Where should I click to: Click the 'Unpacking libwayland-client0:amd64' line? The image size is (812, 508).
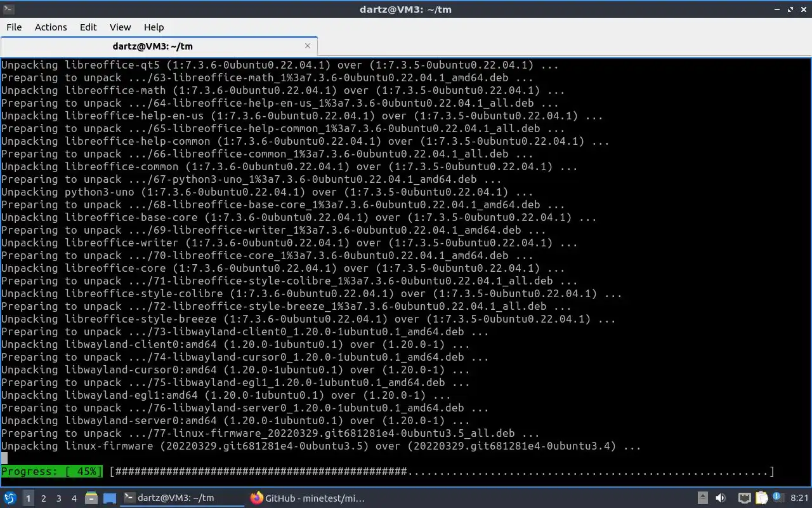coord(235,344)
